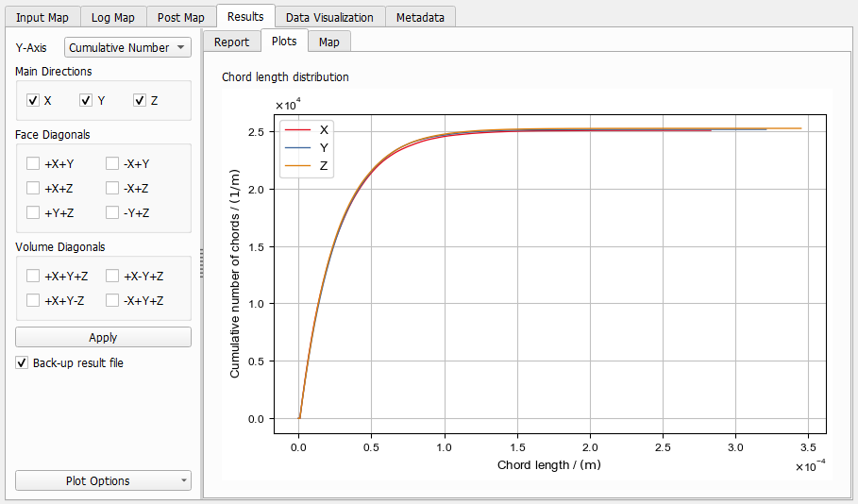Click the X entry in plot legend

tap(307, 129)
